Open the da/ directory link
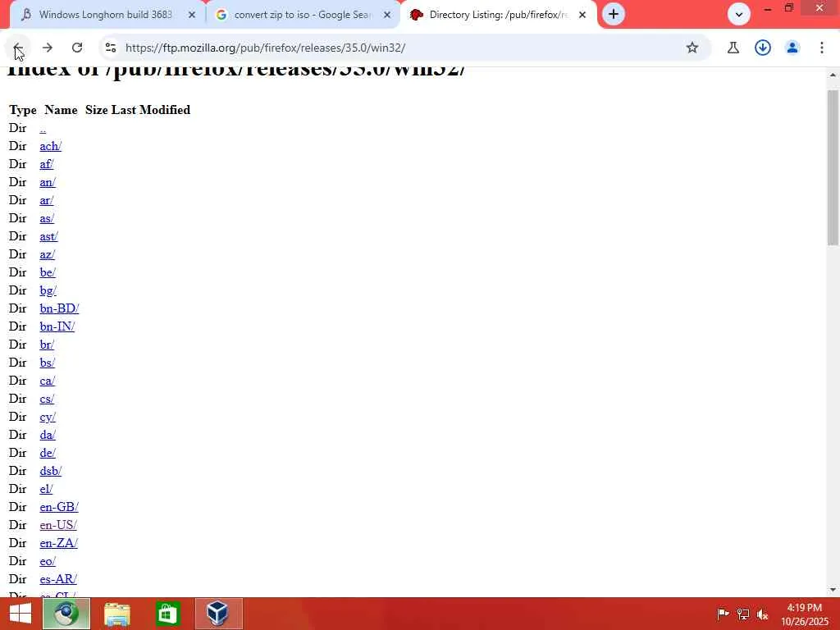Image resolution: width=840 pixels, height=630 pixels. pos(48,435)
